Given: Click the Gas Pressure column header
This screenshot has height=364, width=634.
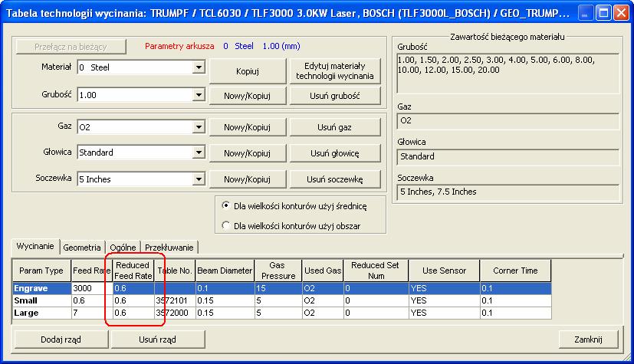Looking at the screenshot, I should tap(278, 271).
